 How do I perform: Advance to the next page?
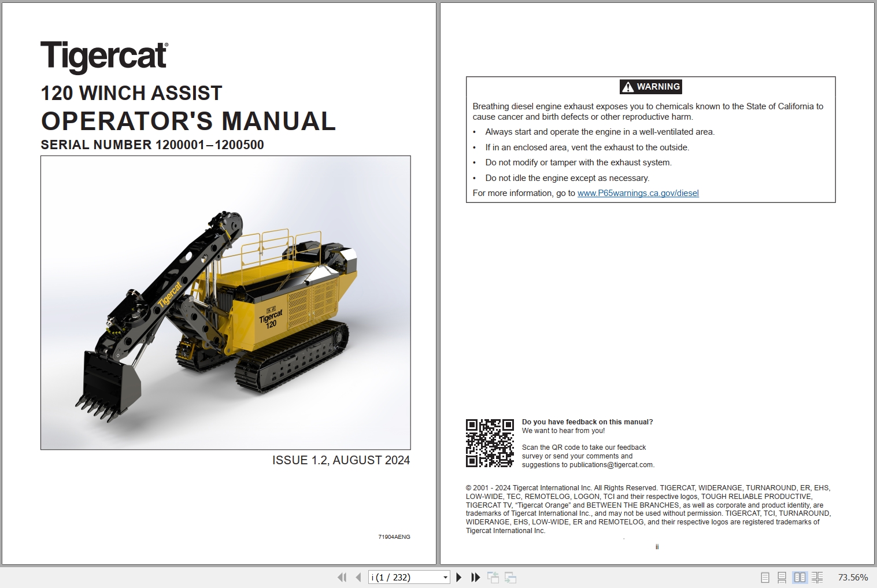[x=459, y=577]
